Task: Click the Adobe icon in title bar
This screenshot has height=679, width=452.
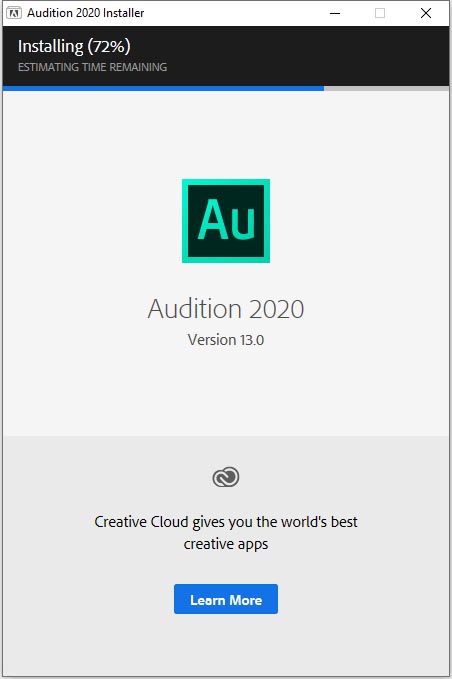Action: (x=14, y=13)
